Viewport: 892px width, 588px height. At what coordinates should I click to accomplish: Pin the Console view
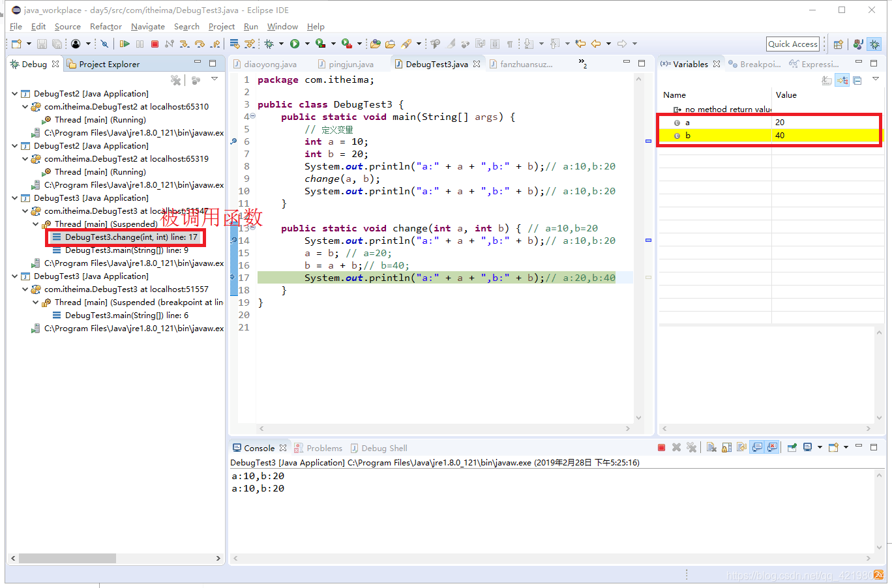(x=792, y=447)
